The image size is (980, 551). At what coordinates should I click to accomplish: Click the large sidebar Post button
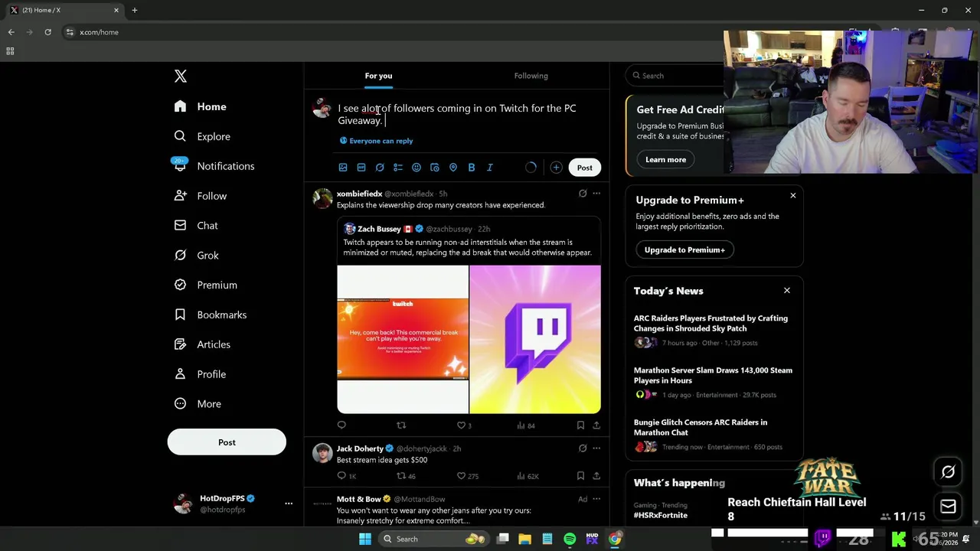[227, 442]
